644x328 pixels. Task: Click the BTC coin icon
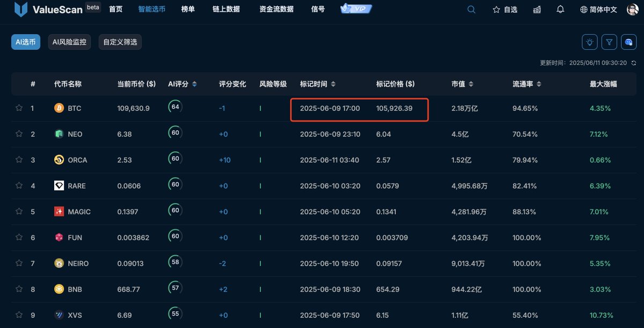point(59,108)
